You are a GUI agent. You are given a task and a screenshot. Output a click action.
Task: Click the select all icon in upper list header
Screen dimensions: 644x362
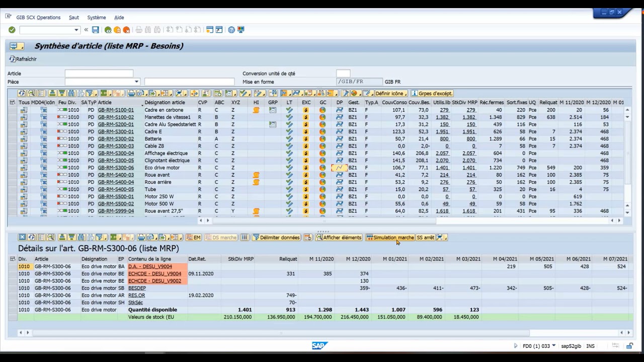tap(12, 103)
